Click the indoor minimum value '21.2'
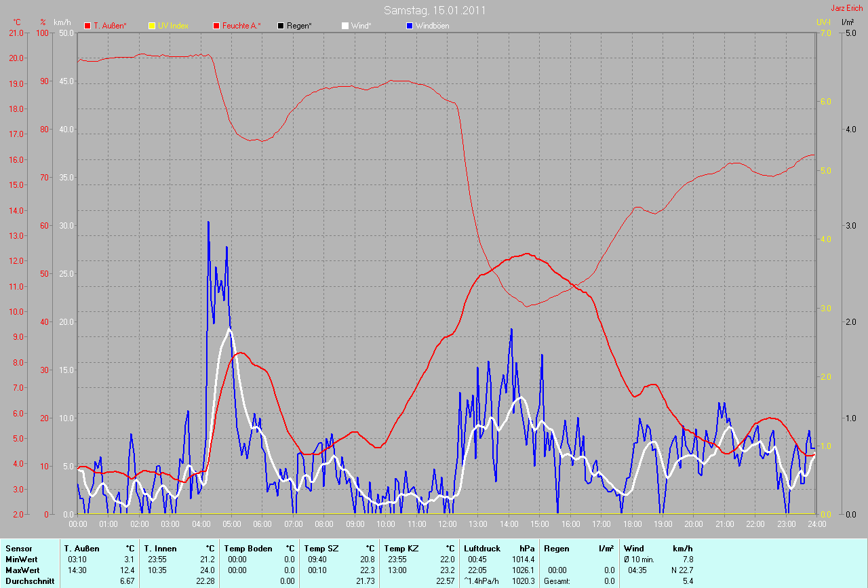Viewport: 868px width, 588px height. tap(207, 559)
